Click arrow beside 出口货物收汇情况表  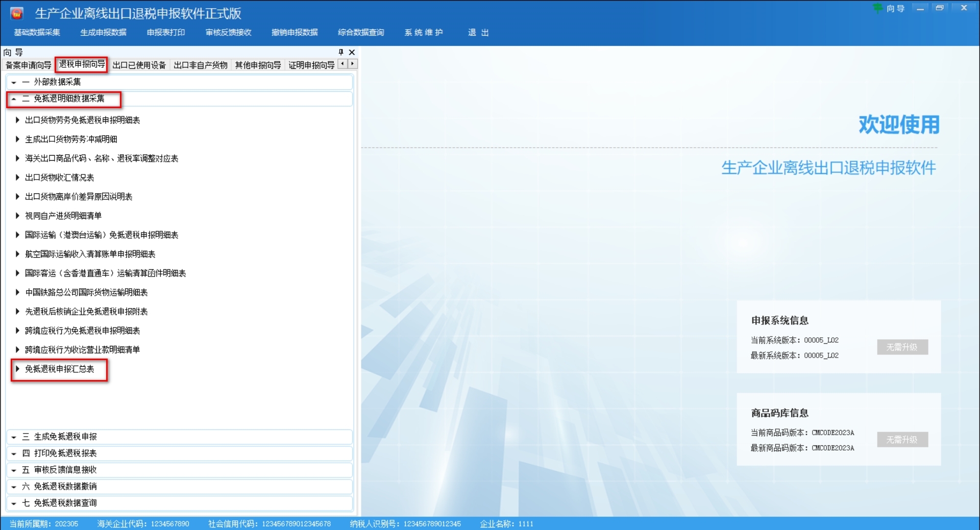tap(17, 178)
